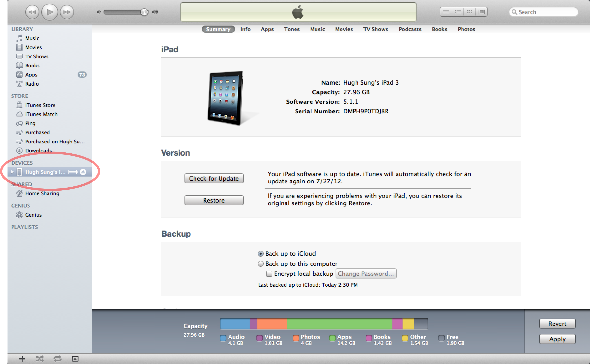
Task: Switch to the device Movies tab
Action: click(344, 29)
